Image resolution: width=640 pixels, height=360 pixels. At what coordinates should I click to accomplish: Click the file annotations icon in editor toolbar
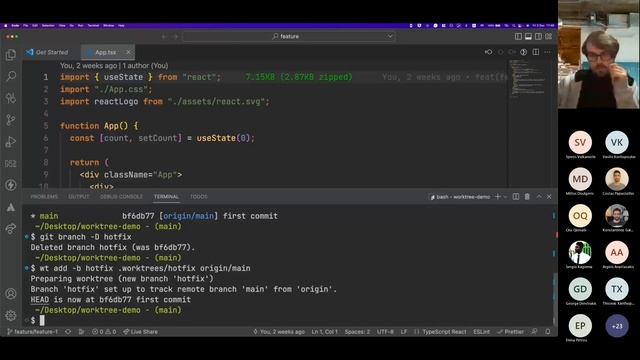coord(524,52)
